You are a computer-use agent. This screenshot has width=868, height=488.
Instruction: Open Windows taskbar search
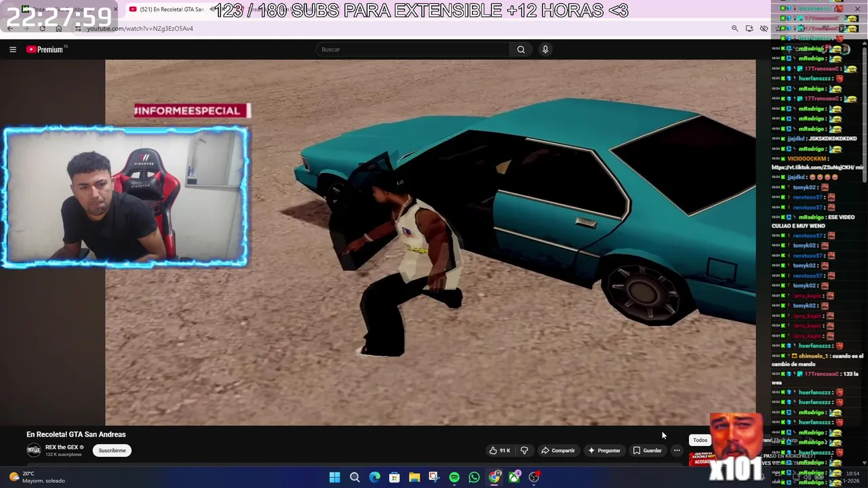pos(355,477)
